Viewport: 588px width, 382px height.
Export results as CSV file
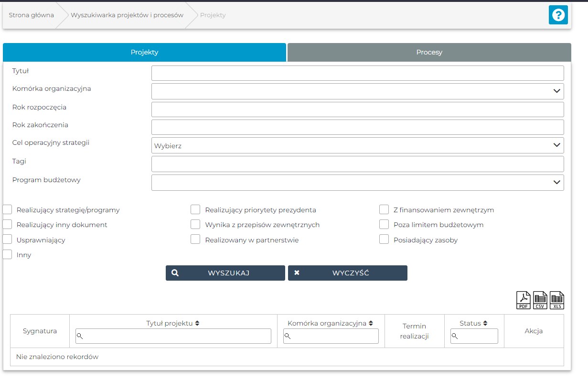tap(540, 300)
